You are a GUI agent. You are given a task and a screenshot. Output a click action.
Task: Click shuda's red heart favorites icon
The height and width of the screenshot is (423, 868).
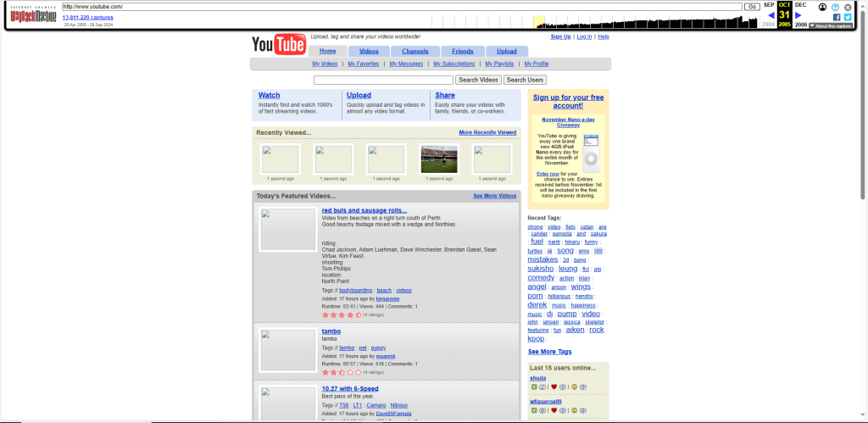pyautogui.click(x=554, y=387)
